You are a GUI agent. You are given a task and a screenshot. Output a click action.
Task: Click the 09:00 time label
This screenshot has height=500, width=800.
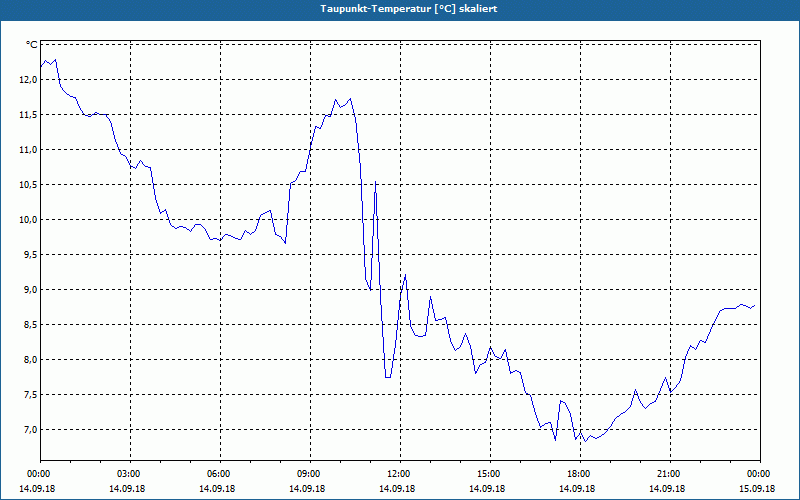(309, 474)
